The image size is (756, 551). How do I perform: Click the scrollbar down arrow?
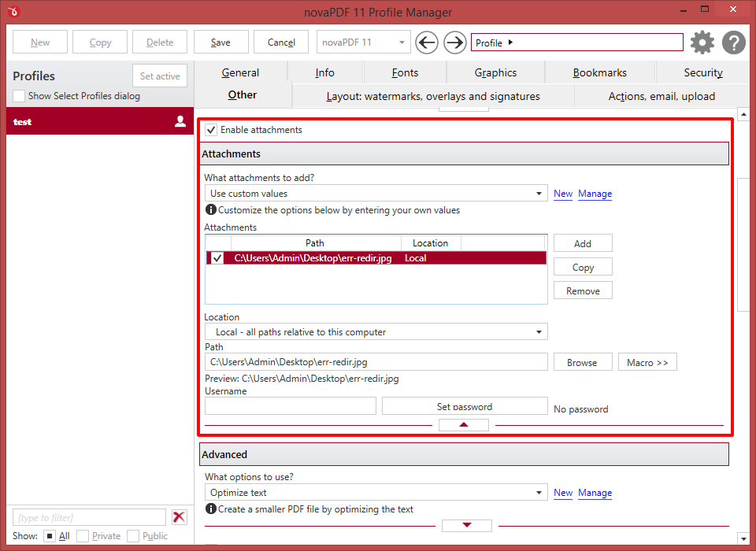pos(743,538)
